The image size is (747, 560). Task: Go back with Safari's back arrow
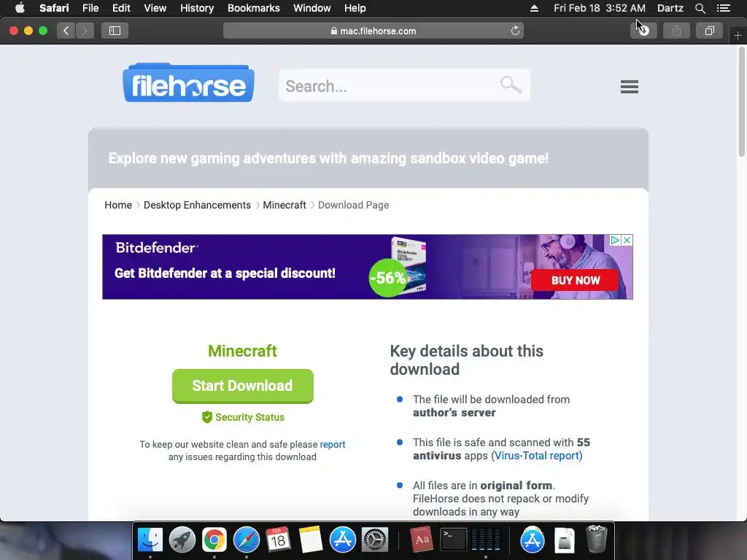pyautogui.click(x=66, y=31)
